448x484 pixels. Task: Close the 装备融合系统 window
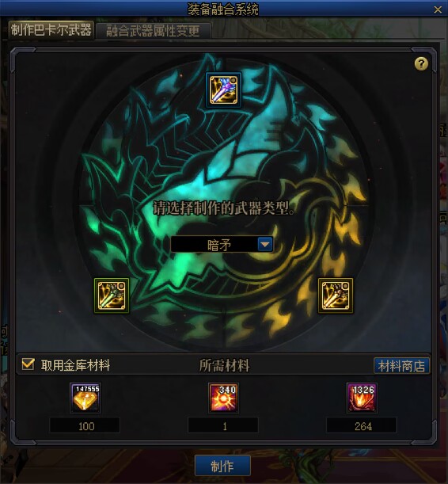pos(438,10)
